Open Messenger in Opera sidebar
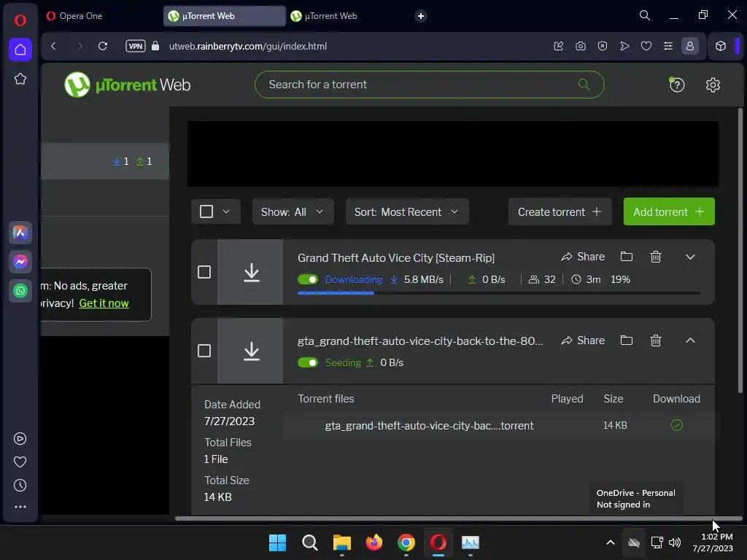This screenshot has width=747, height=560. pyautogui.click(x=20, y=262)
